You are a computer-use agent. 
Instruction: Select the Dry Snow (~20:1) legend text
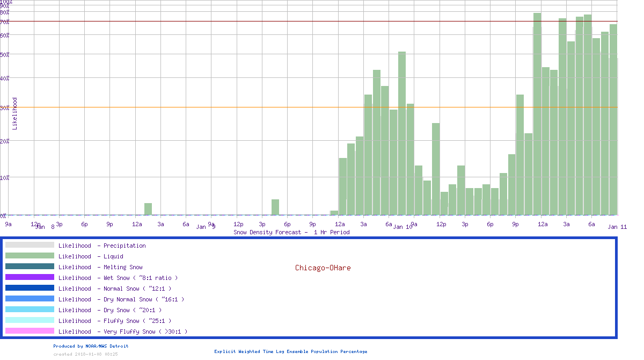click(x=110, y=310)
